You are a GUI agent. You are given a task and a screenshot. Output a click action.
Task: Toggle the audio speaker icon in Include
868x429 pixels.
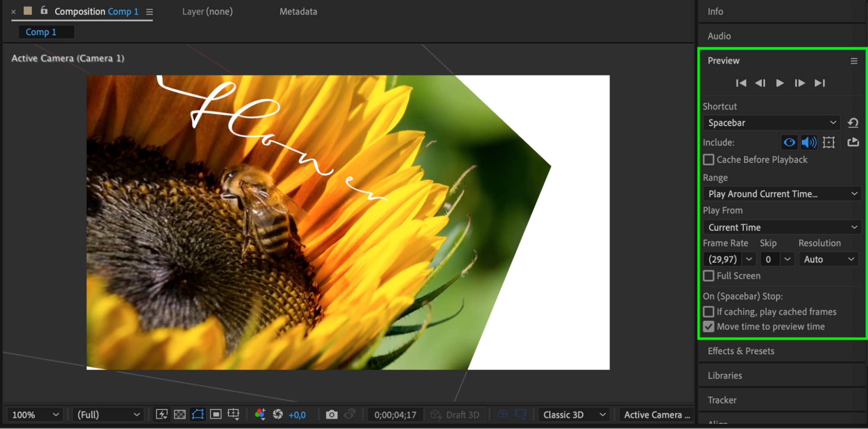(x=809, y=143)
